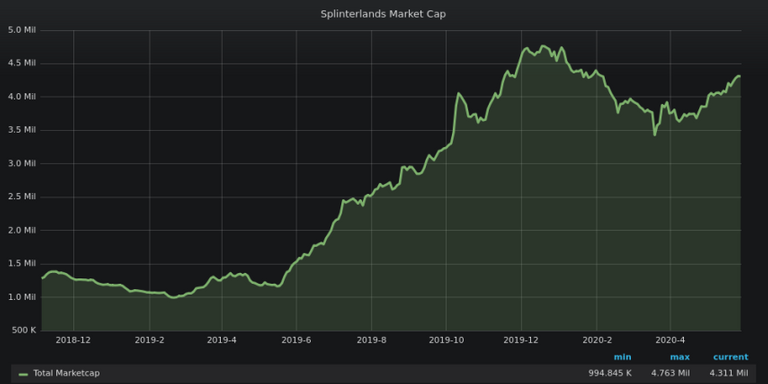Screen dimensions: 768x384
Task: Click the green Total Marketcap legend color line
Action: (x=23, y=374)
